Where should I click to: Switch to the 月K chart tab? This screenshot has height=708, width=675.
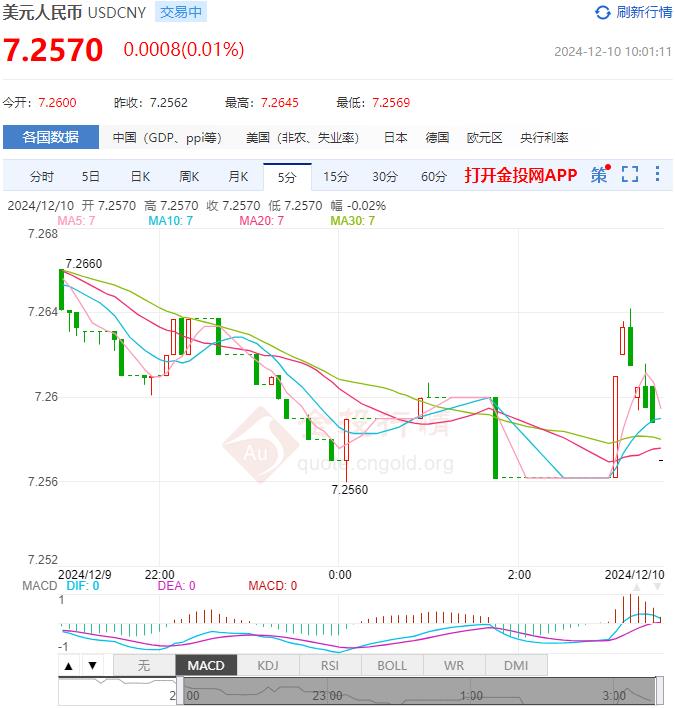(x=238, y=177)
